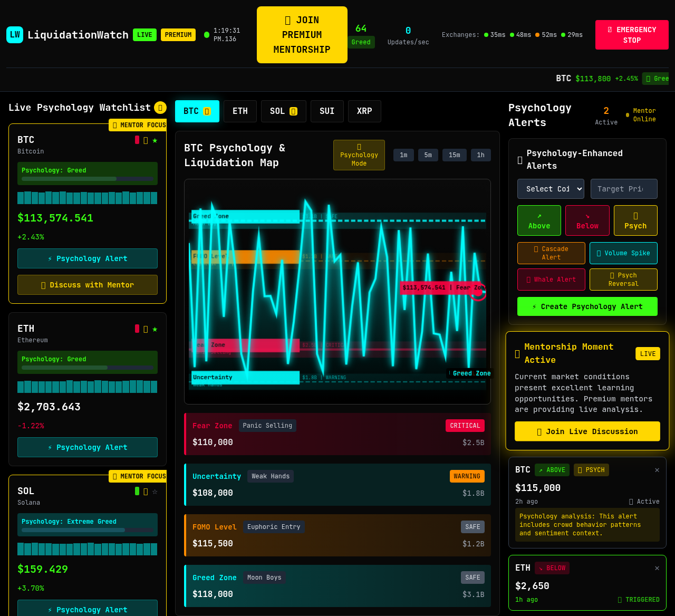
Task: Toggle the BTC favorite star
Action: [x=155, y=140]
